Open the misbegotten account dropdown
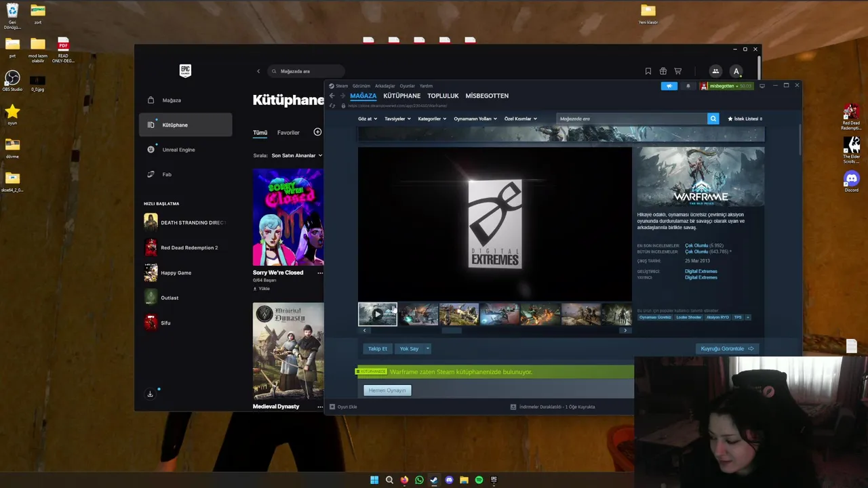Screen dimensions: 868x488 [x=727, y=86]
